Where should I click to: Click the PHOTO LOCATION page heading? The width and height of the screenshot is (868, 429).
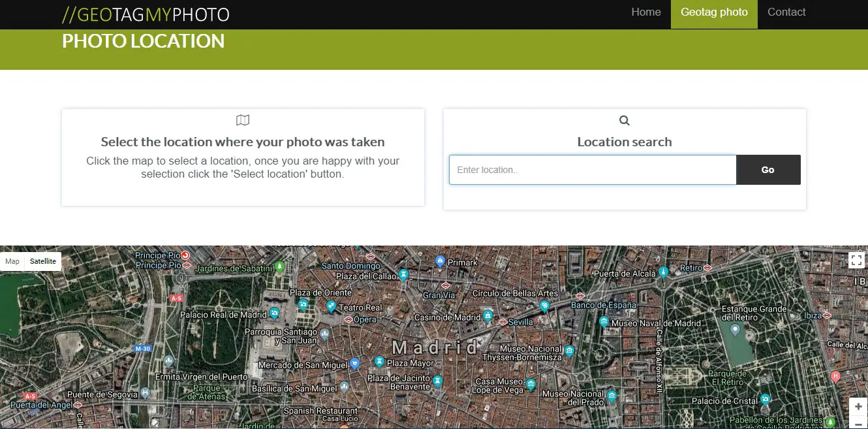pos(143,41)
